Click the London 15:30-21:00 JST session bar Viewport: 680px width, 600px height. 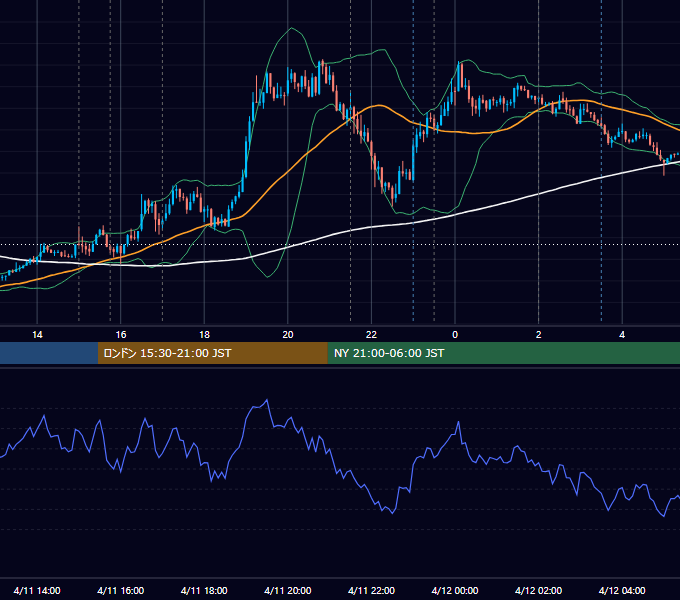tap(212, 353)
